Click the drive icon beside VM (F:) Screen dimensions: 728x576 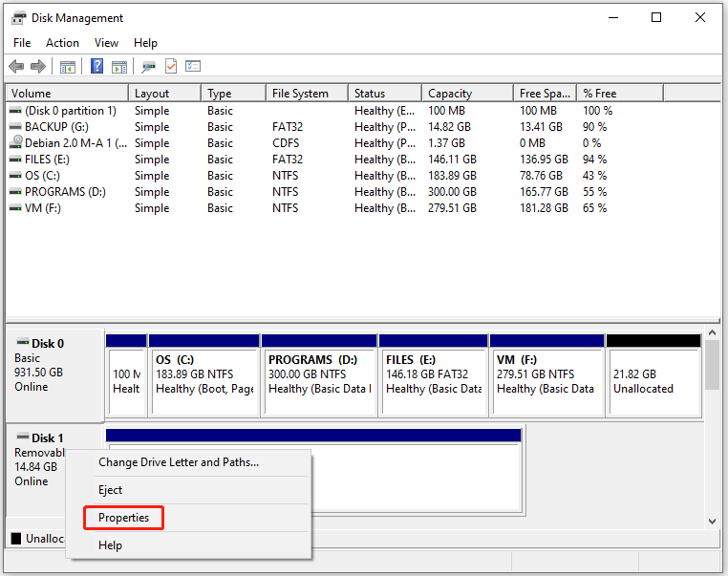[x=15, y=208]
